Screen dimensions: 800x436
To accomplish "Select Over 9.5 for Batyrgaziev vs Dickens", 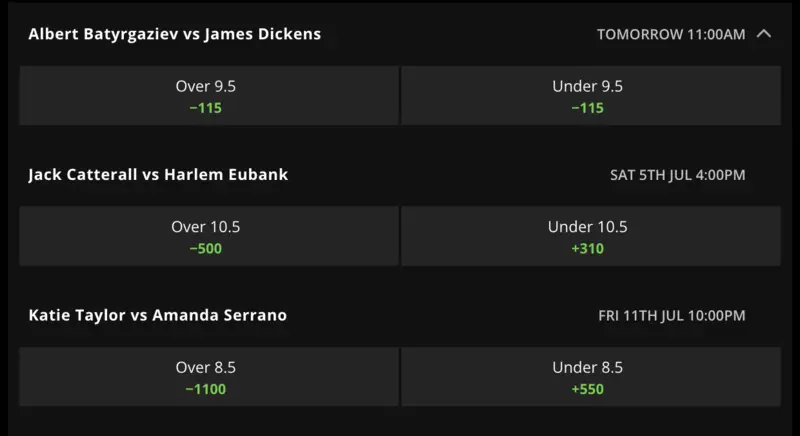I will pyautogui.click(x=209, y=95).
